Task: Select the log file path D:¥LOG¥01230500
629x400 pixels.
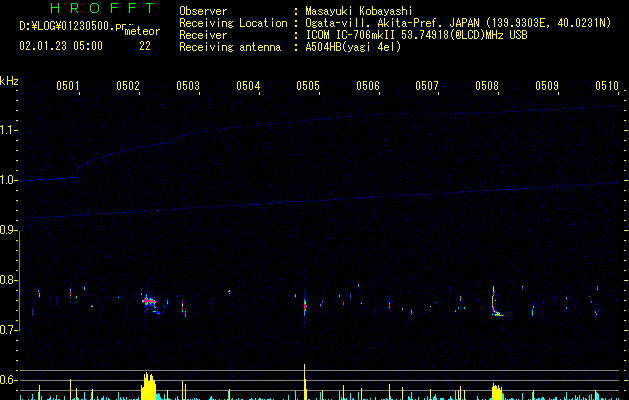Action: pyautogui.click(x=73, y=26)
